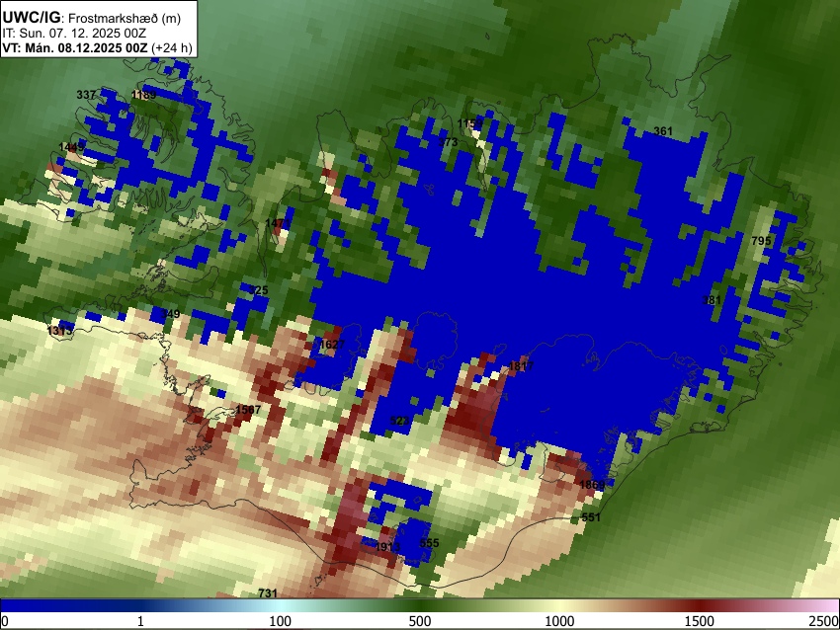This screenshot has width=840, height=630.
Task: Click the 555 map value label
Action: (x=429, y=543)
